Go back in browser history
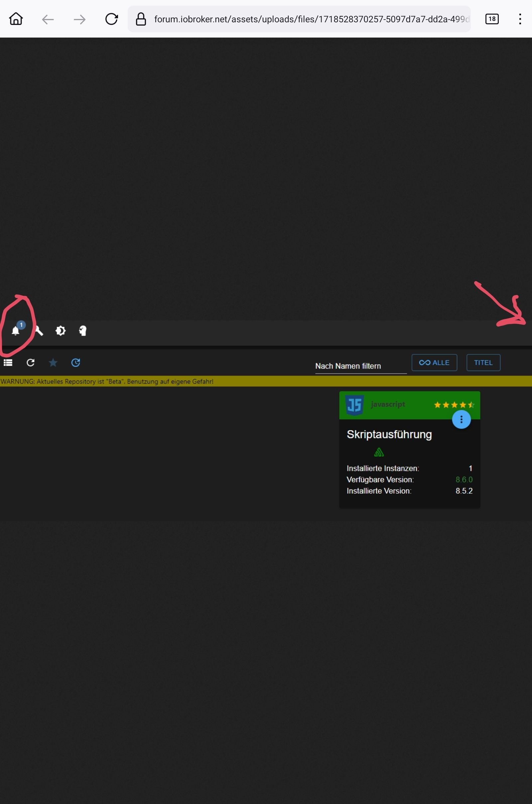The height and width of the screenshot is (804, 532). click(48, 19)
